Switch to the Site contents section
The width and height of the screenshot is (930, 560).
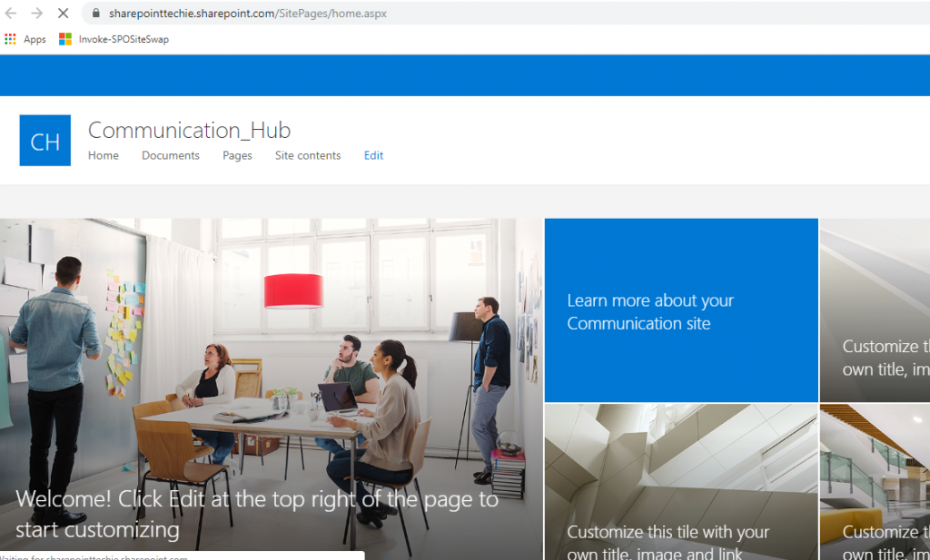click(x=307, y=155)
